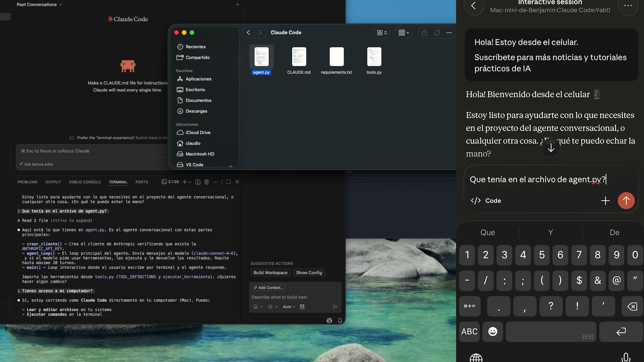The height and width of the screenshot is (362, 644).
Task: Open the emoji keyboard
Action: click(x=493, y=332)
